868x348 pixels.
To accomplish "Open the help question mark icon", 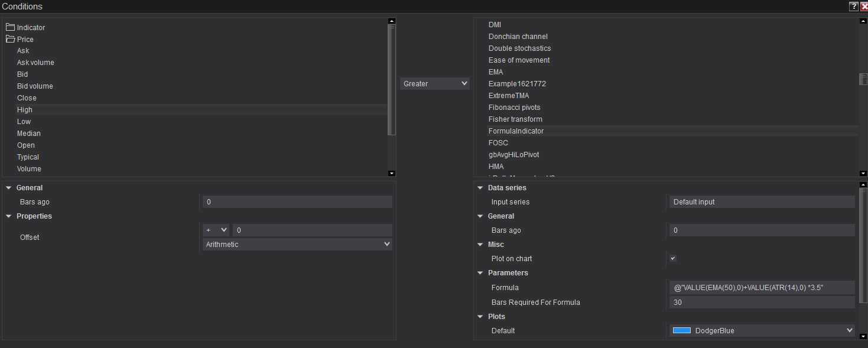I will [x=854, y=6].
